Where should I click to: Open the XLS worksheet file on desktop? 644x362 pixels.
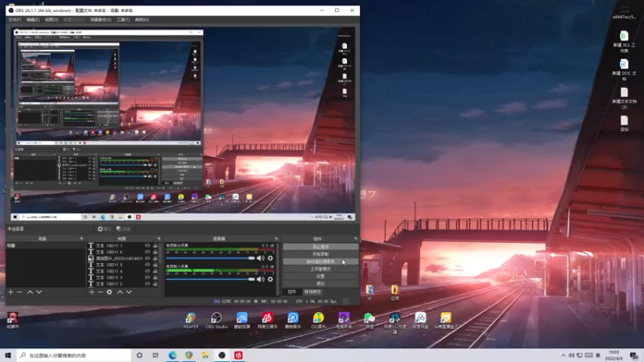[624, 42]
